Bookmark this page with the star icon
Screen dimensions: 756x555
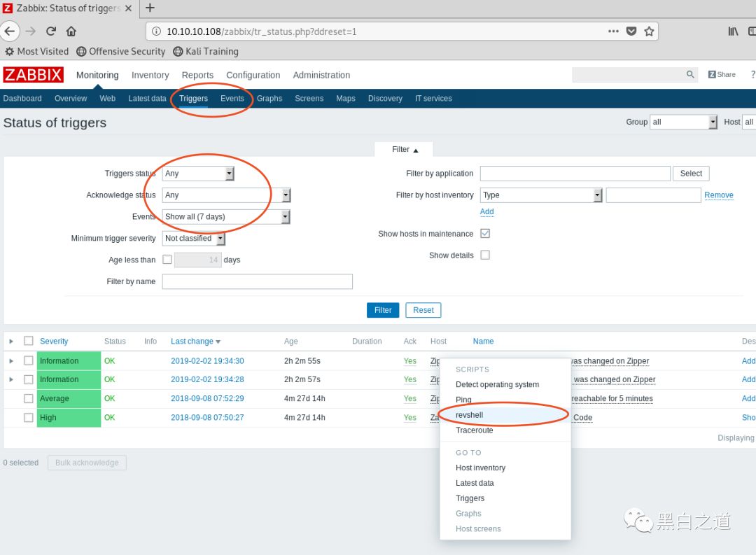point(649,31)
